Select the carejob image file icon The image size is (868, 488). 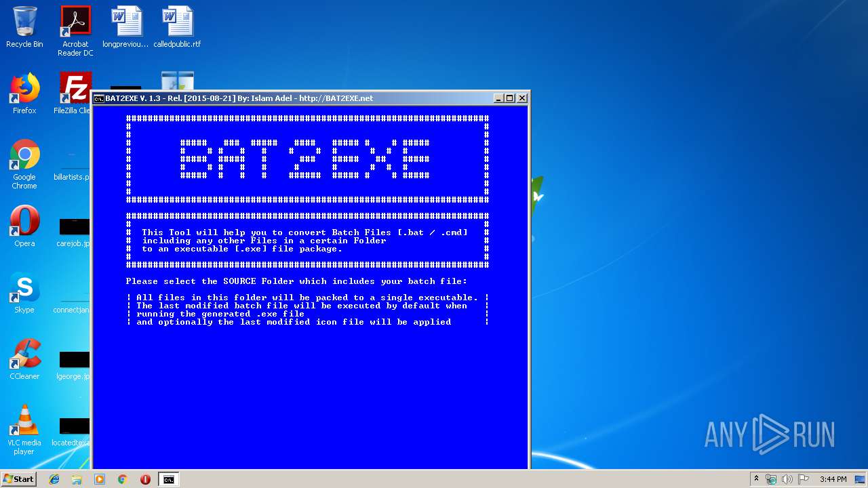73,231
